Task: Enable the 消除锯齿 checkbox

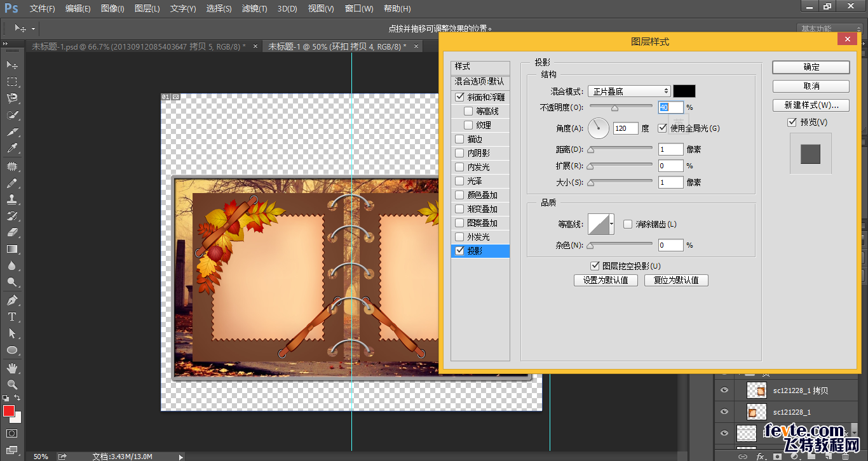Action: (x=628, y=224)
